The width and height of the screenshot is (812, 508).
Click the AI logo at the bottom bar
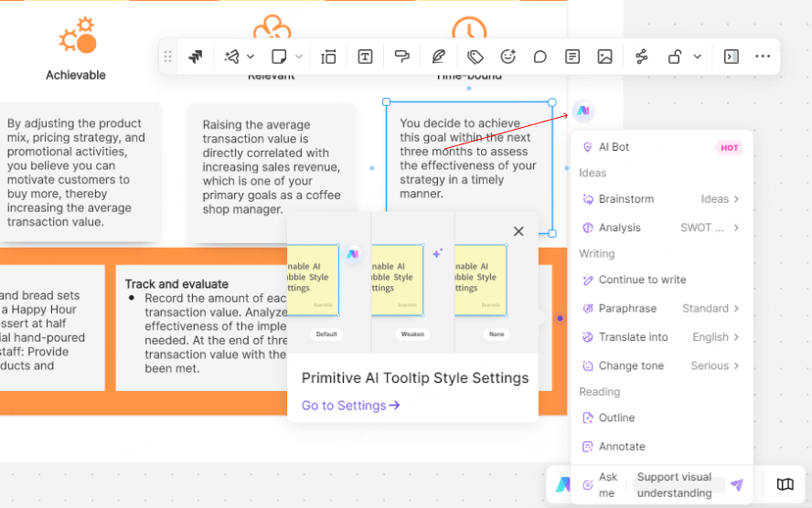562,485
